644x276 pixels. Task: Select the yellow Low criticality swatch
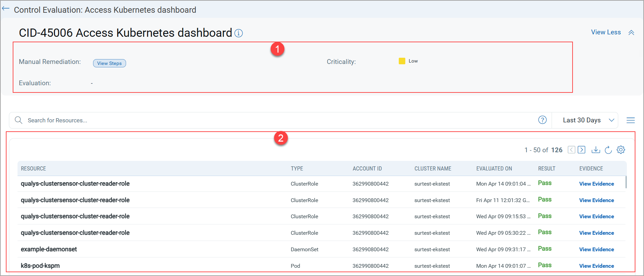(402, 61)
